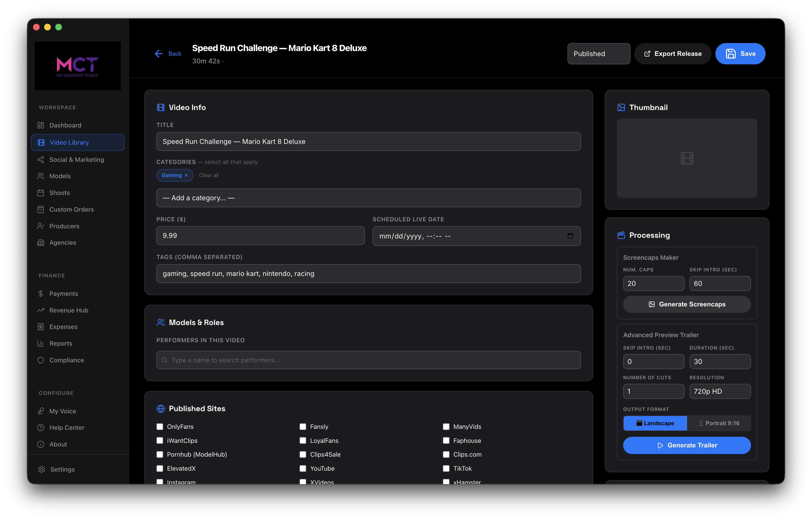Open the Custom Orders panel
812x520 pixels.
pos(71,209)
